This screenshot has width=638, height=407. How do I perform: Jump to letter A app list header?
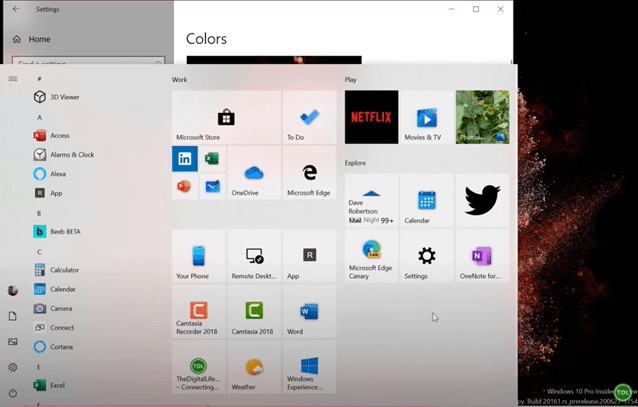[39, 117]
